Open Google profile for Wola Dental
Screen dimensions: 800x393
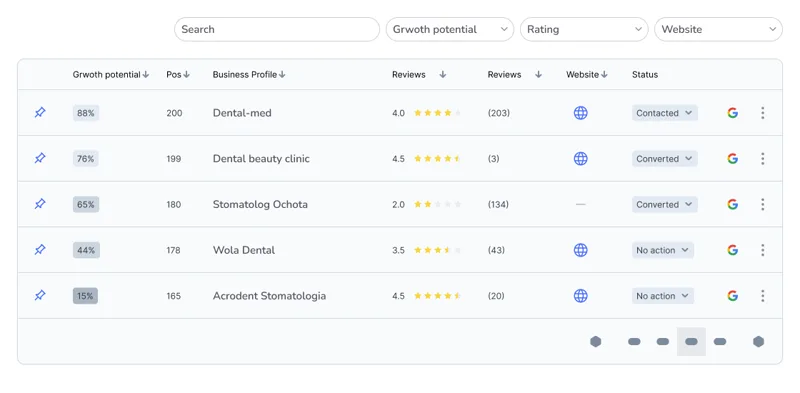733,250
